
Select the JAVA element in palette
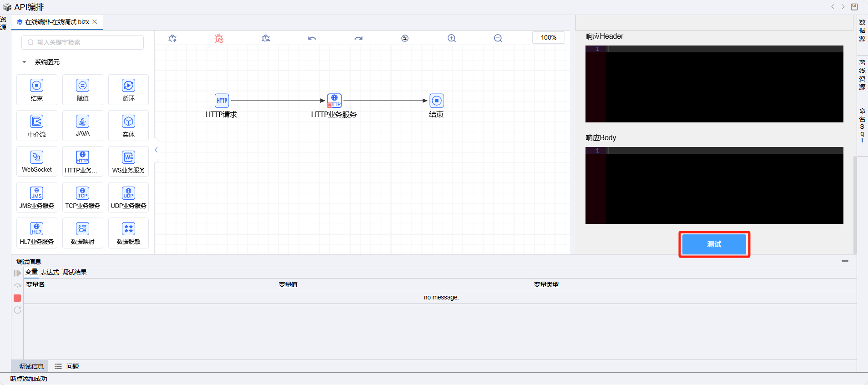(x=83, y=126)
